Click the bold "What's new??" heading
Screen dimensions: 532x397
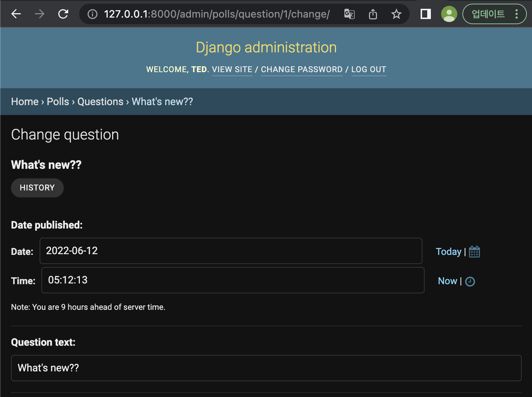[x=46, y=165]
